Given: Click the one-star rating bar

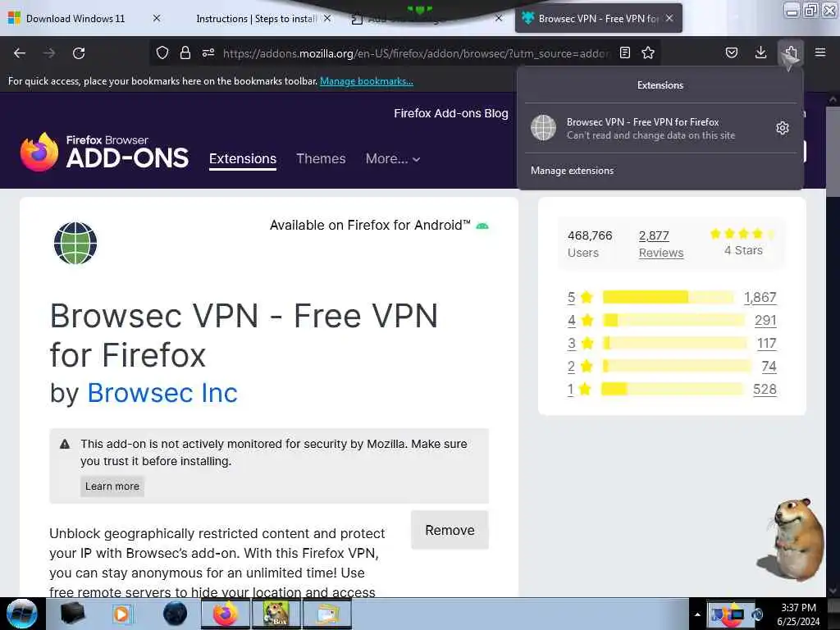Looking at the screenshot, I should pos(673,389).
